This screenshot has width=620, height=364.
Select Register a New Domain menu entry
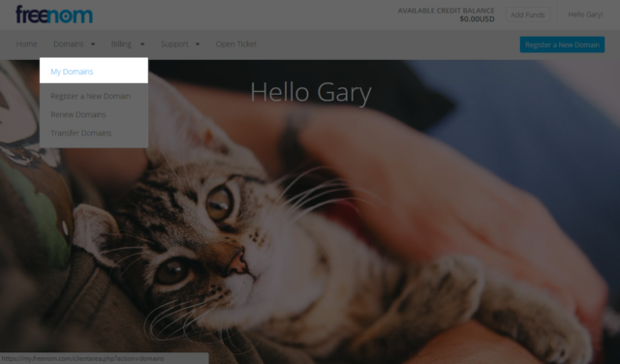click(x=90, y=96)
